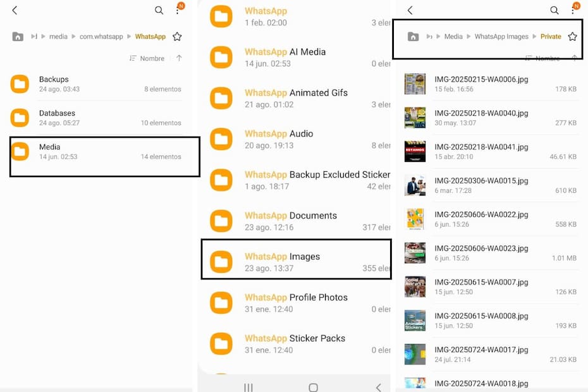Expand the collapsed path before the capitalized 'Media' breadcrumb

pos(429,37)
